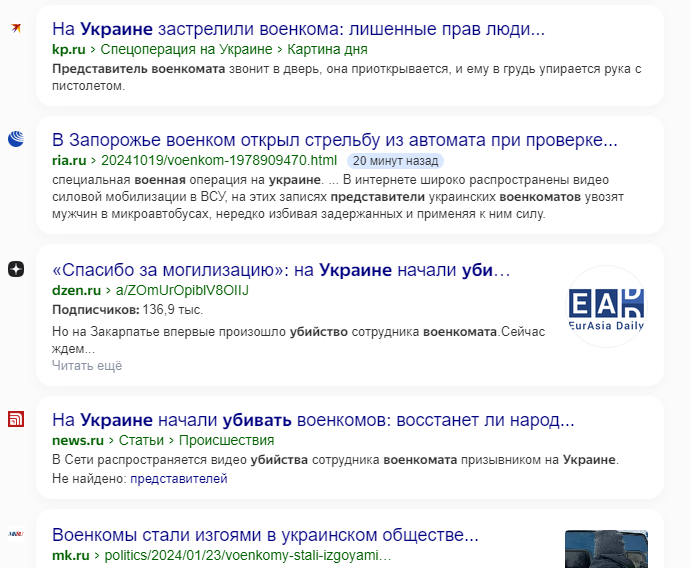Click the 'представителей' missing-word link
Image resolution: width=691 pixels, height=568 pixels.
[179, 479]
